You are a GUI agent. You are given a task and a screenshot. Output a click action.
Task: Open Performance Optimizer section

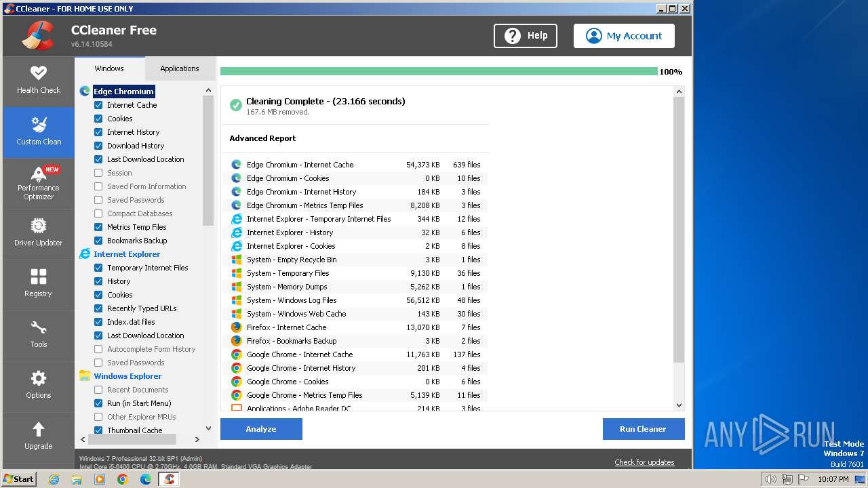(39, 183)
